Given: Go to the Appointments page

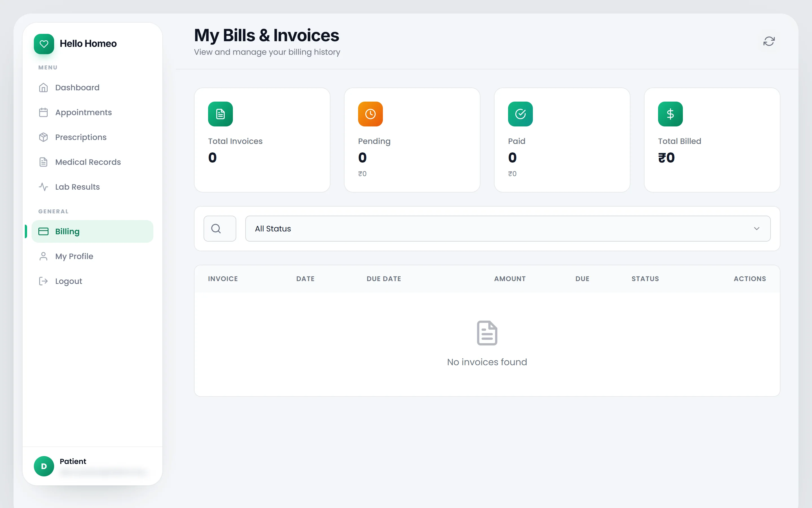Looking at the screenshot, I should click(x=92, y=113).
